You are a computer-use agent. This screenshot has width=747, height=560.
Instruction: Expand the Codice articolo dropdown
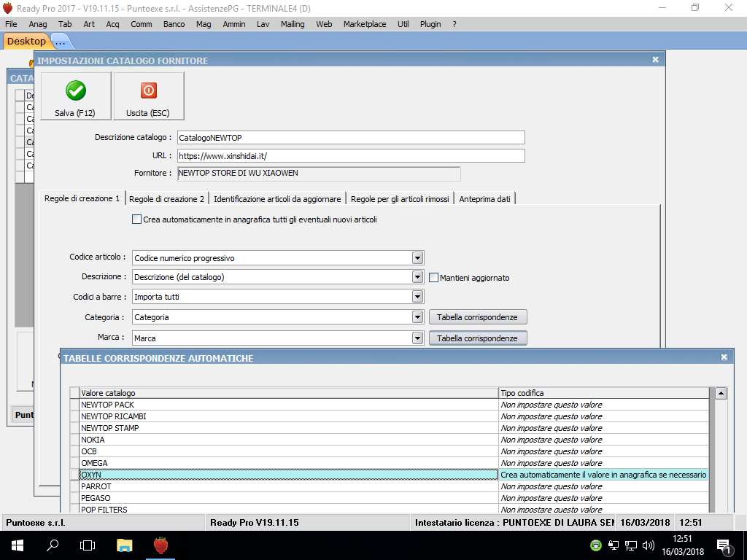pos(417,258)
